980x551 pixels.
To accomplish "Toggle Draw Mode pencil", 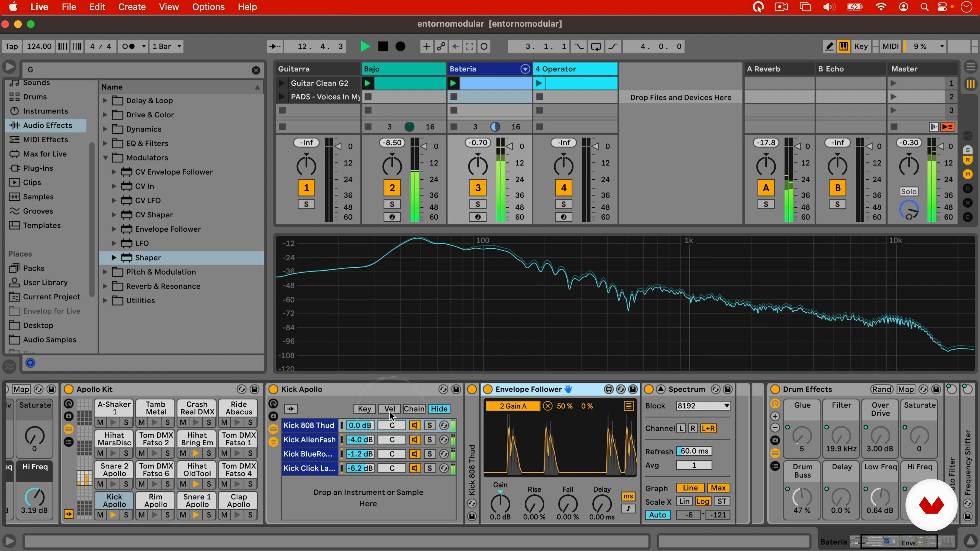I will pos(829,46).
